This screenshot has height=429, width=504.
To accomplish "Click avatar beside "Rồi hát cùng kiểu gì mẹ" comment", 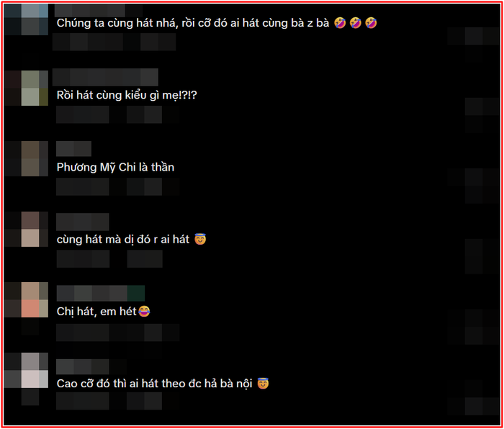I will coord(26,88).
